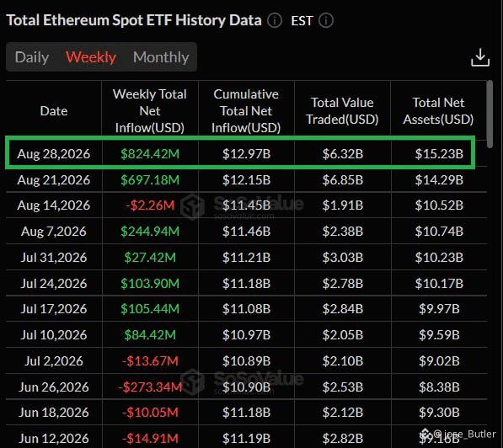This screenshot has width=503, height=448.
Task: Select the Jul 10,2026 date cell
Action: coord(54,335)
